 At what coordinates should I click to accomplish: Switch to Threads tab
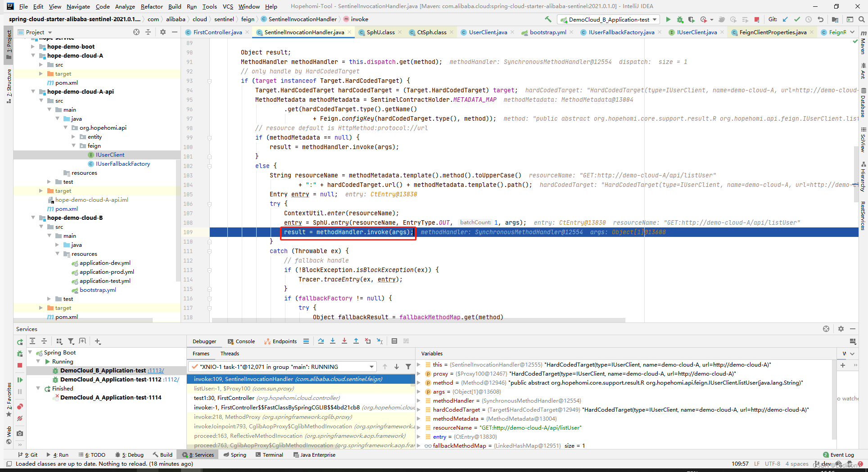(230, 354)
